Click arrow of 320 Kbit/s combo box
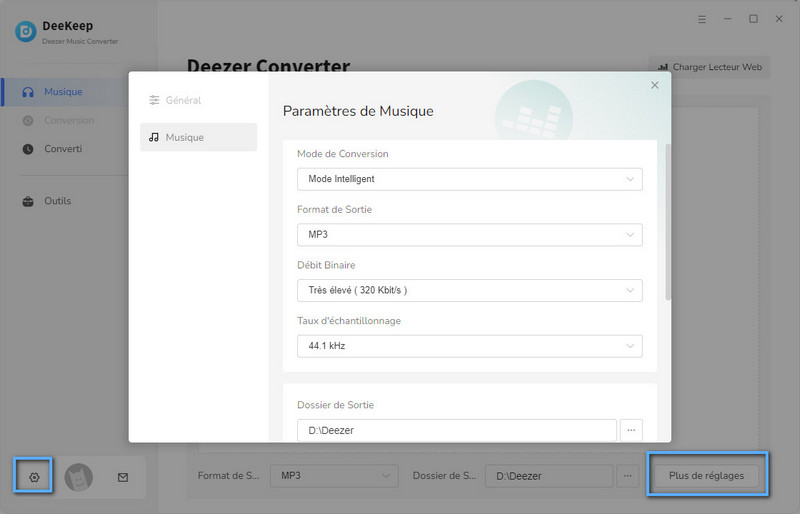Screen dimensions: 800x514 pyautogui.click(x=630, y=290)
